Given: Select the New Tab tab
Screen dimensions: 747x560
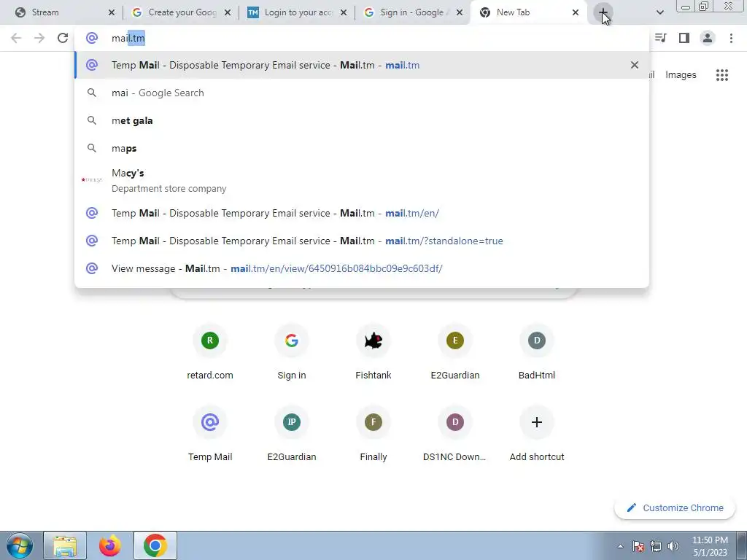Looking at the screenshot, I should click(x=528, y=12).
